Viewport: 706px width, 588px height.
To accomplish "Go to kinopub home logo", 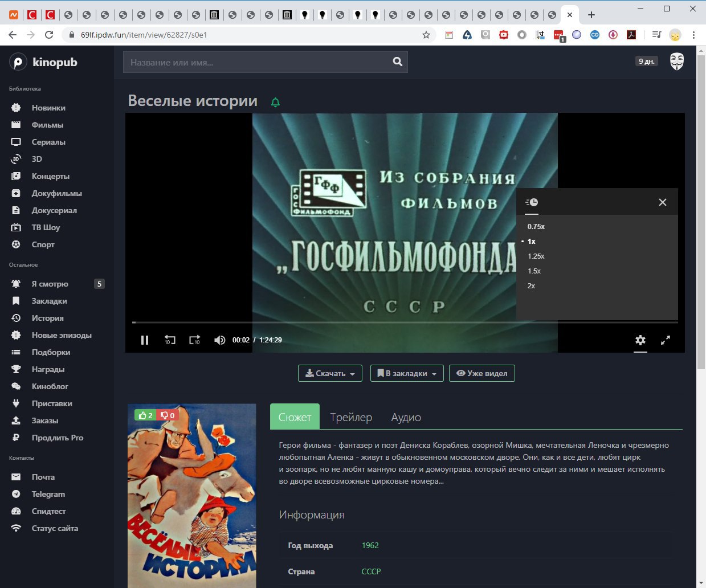I will click(x=43, y=62).
